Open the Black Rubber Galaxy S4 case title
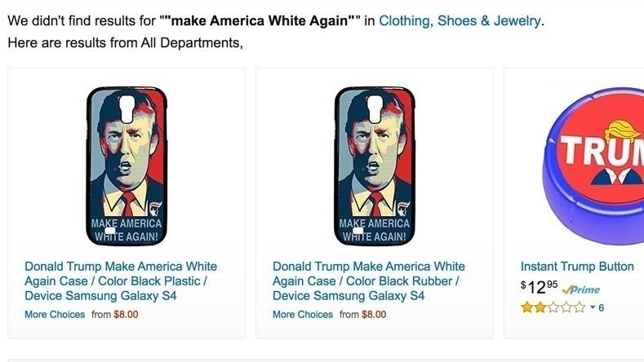Screen dimensions: 644x362 click(369, 281)
